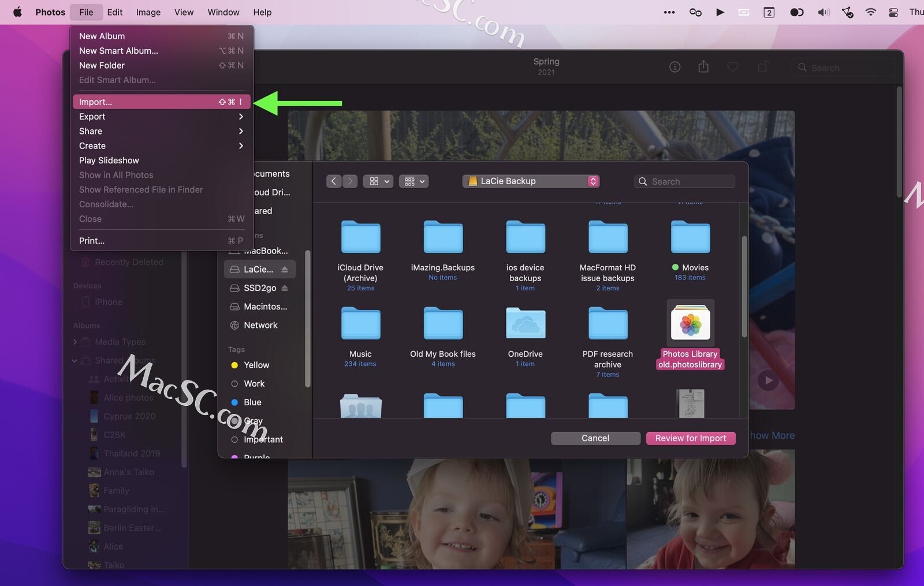924x586 pixels.
Task: Play the video thumbnail in Photos
Action: [x=768, y=380]
